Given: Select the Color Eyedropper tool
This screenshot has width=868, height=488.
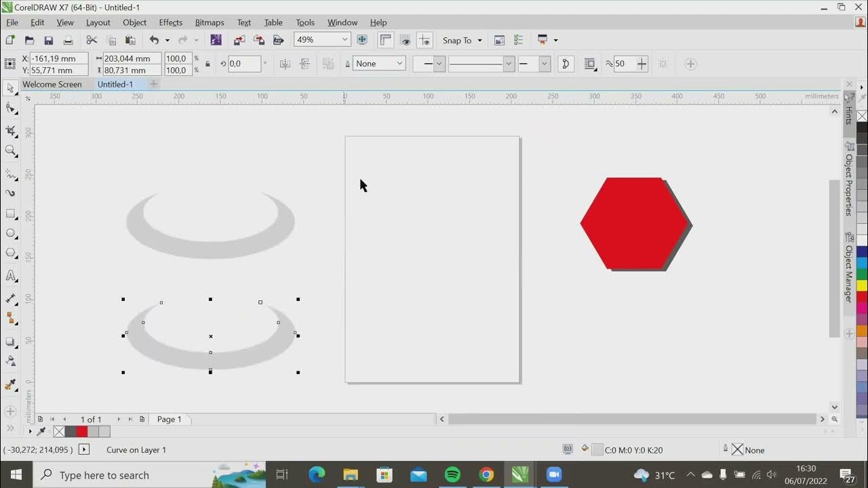Looking at the screenshot, I should tap(11, 385).
